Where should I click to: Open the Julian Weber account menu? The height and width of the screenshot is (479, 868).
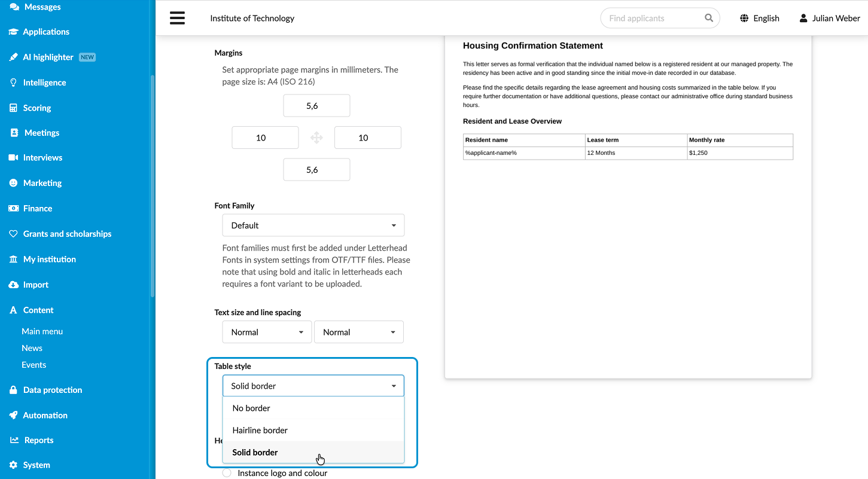830,18
